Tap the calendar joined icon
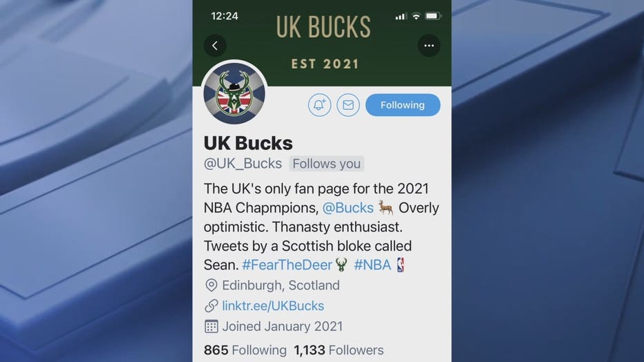This screenshot has width=644, height=362. click(x=211, y=326)
